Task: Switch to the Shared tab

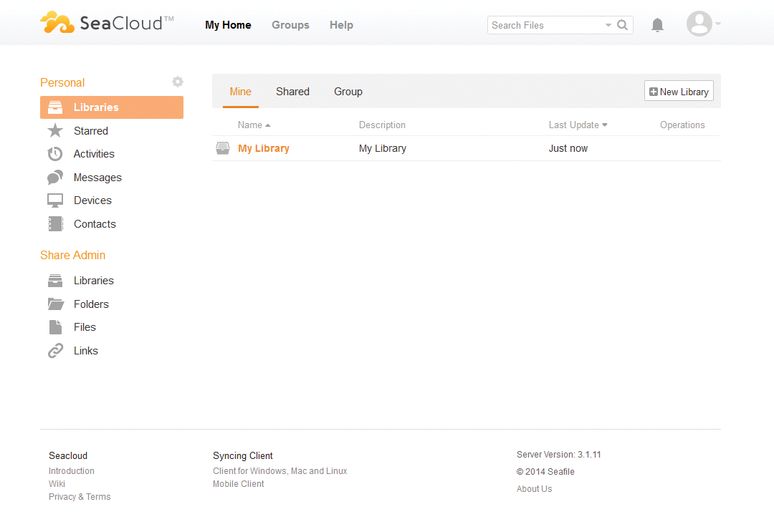Action: 292,92
